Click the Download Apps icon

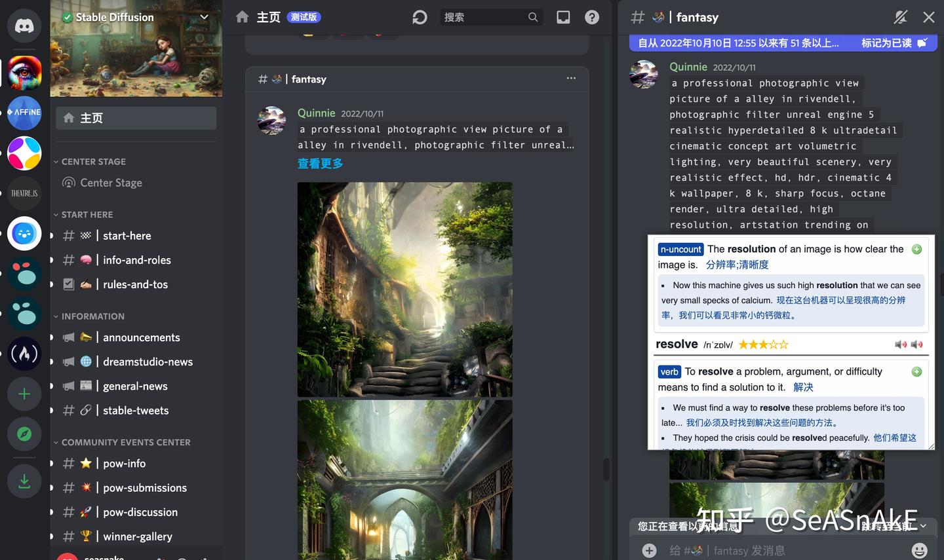pos(24,481)
